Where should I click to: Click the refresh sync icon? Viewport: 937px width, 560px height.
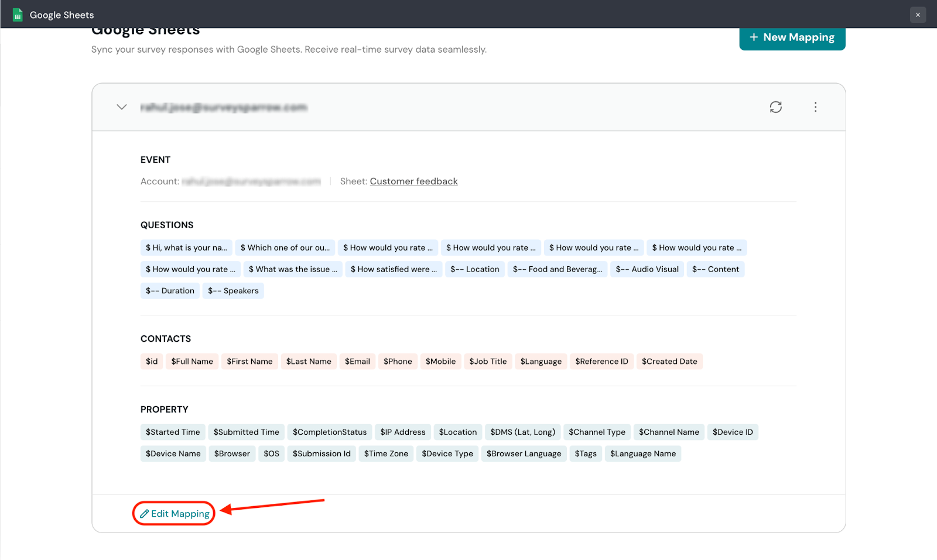pyautogui.click(x=775, y=107)
